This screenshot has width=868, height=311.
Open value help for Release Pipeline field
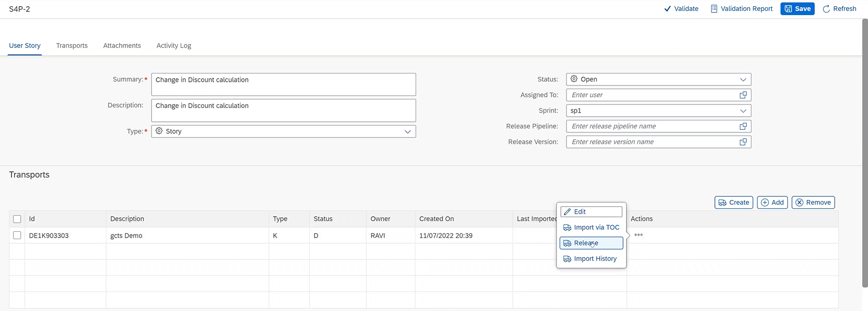[x=743, y=126]
